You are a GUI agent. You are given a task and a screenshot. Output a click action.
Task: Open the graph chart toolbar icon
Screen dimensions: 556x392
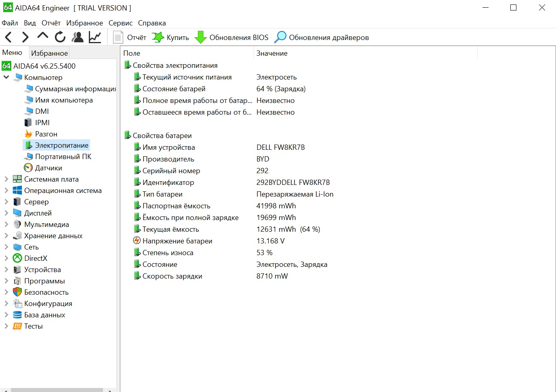tap(95, 37)
